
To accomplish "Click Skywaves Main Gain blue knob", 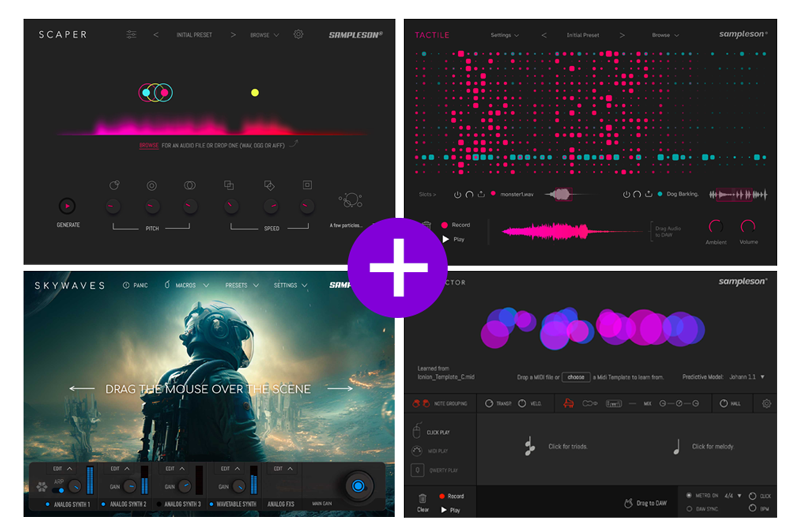I will point(358,486).
